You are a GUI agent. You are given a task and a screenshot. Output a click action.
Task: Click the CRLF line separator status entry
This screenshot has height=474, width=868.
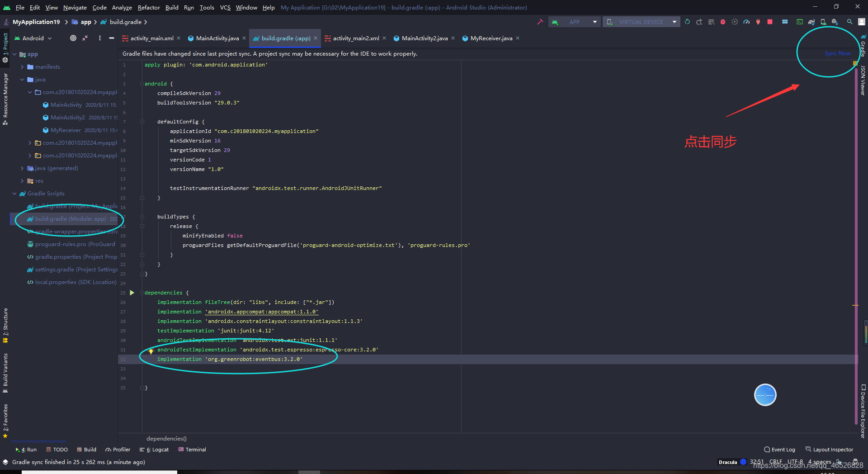point(776,462)
